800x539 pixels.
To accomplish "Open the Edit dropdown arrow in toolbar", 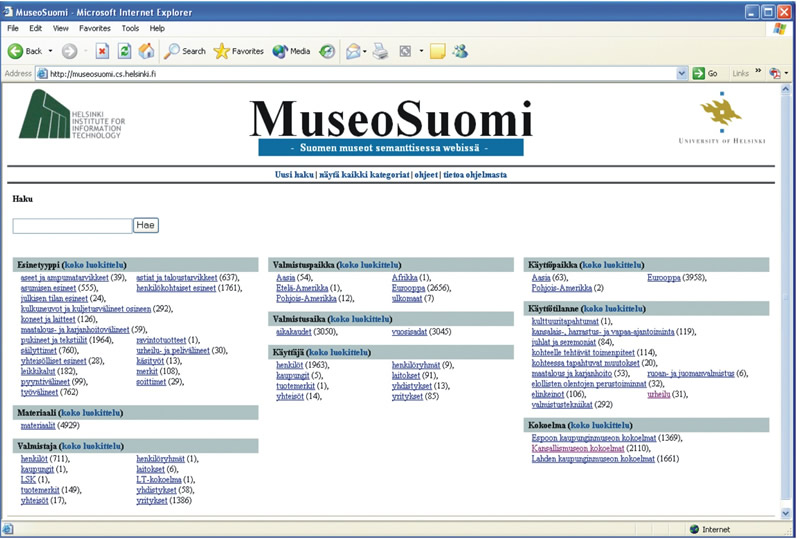I will 421,51.
